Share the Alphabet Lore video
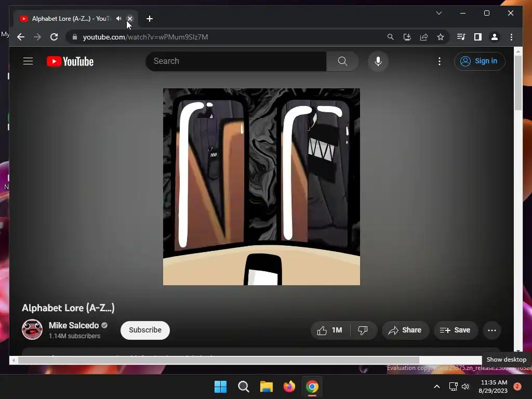Image resolution: width=532 pixels, height=399 pixels. (405, 330)
